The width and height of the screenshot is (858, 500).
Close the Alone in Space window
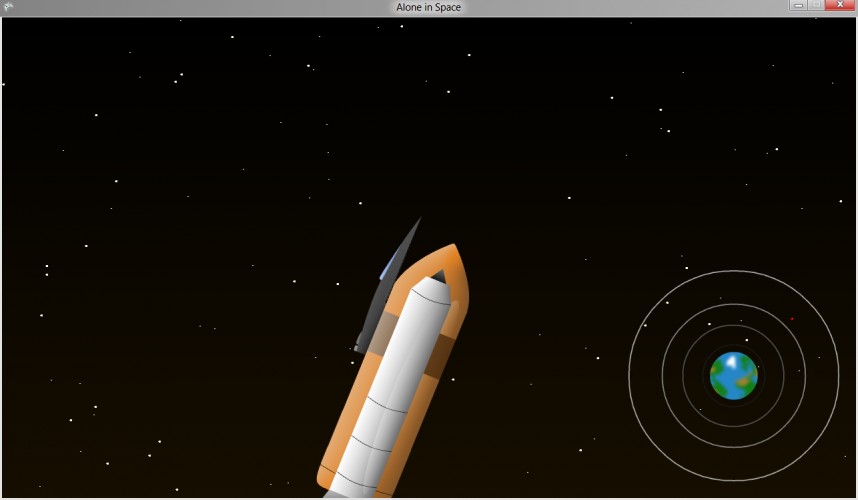click(x=840, y=5)
